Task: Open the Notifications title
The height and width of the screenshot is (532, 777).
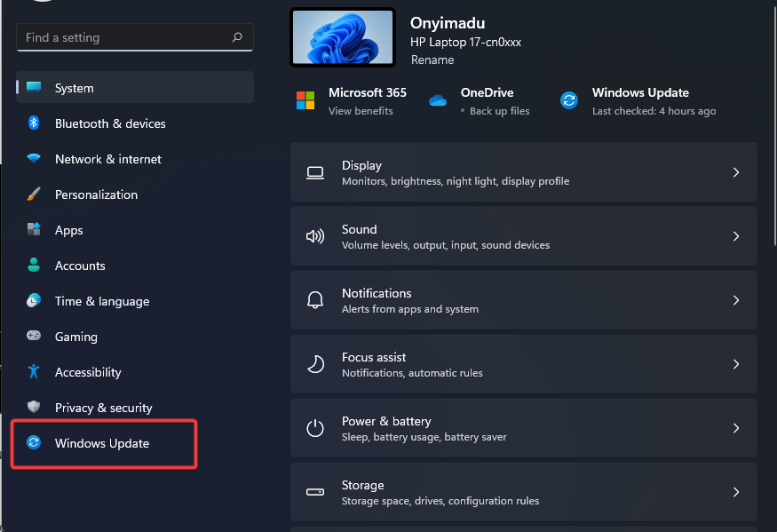Action: (x=377, y=293)
